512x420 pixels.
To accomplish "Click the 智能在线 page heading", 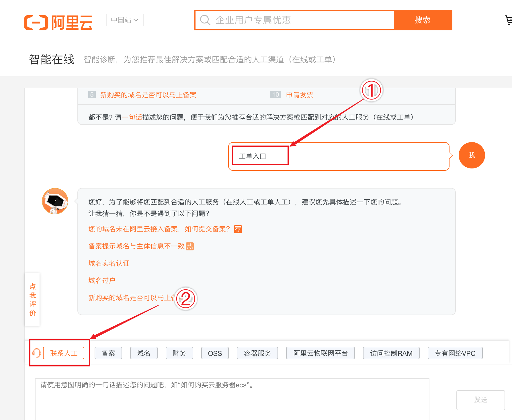I will [x=52, y=59].
